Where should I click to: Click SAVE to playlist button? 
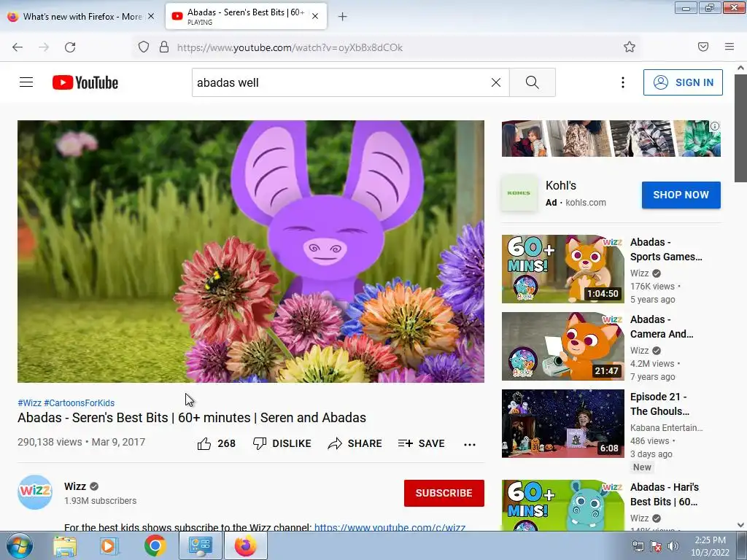tap(421, 443)
